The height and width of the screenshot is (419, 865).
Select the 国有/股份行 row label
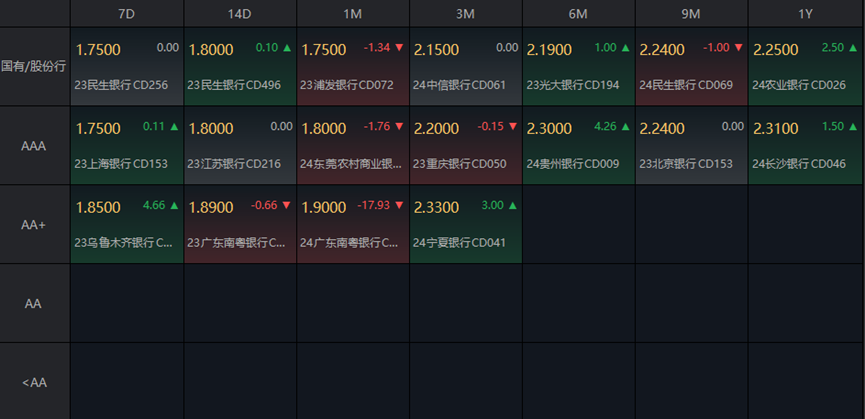coord(34,65)
